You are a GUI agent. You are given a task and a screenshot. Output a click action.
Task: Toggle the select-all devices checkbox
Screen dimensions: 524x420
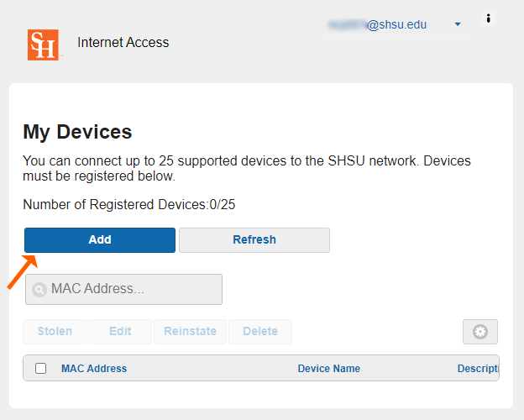(x=40, y=368)
